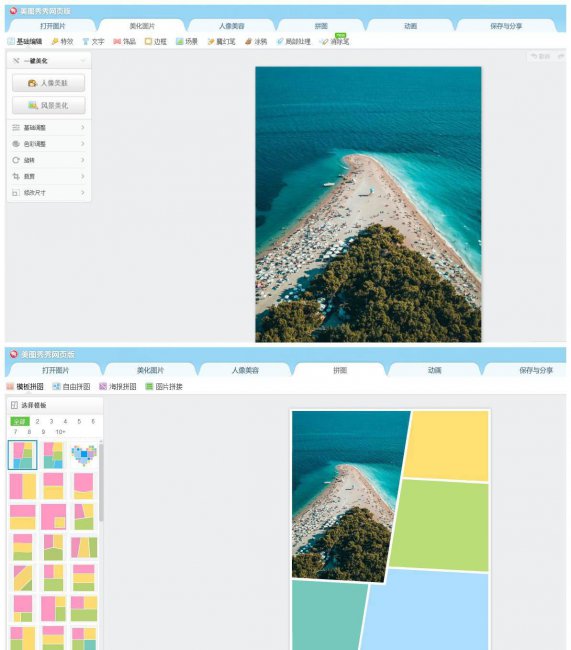
Task: Pick the 魔幻笔 magic pen tool
Action: tap(221, 41)
